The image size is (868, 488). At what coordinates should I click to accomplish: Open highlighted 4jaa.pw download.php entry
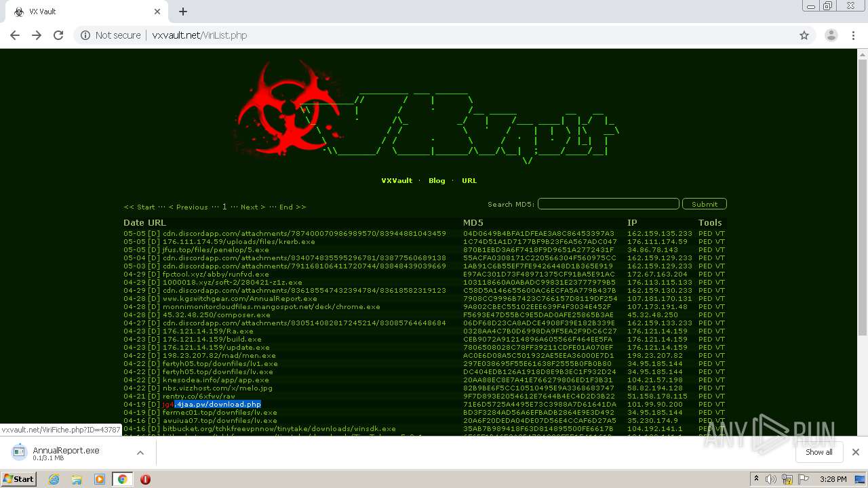coord(212,405)
